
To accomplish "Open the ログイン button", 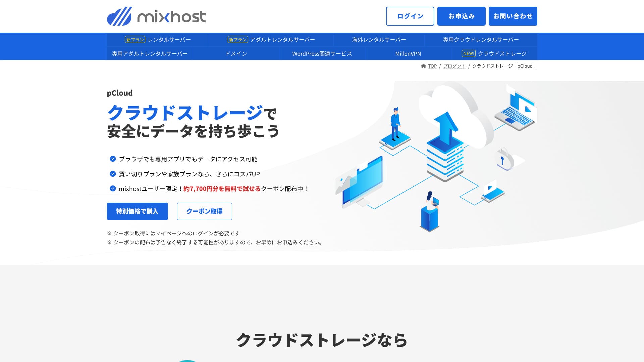I will [x=410, y=16].
